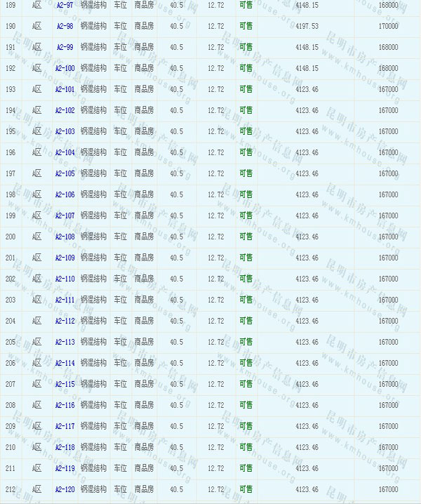Screen dimensions: 421x504
Task: Select the total price 170000 cell
Action: (x=388, y=26)
